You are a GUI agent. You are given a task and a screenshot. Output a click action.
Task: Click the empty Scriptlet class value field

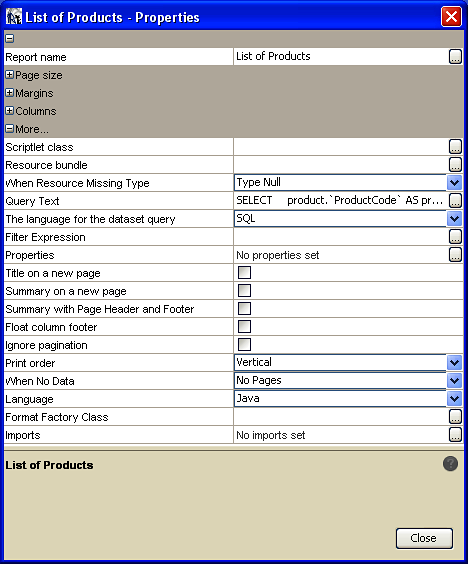coord(341,146)
